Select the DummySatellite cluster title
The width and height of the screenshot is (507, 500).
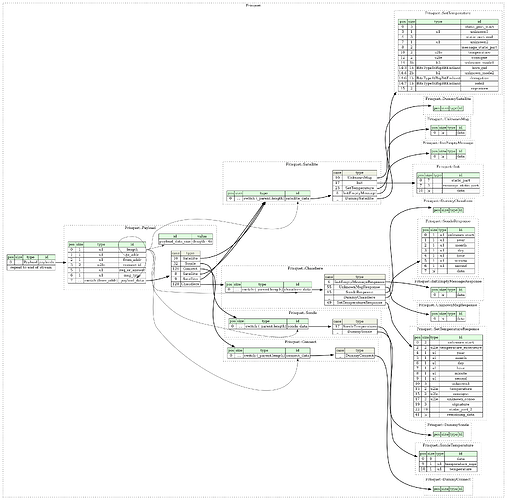click(x=448, y=99)
